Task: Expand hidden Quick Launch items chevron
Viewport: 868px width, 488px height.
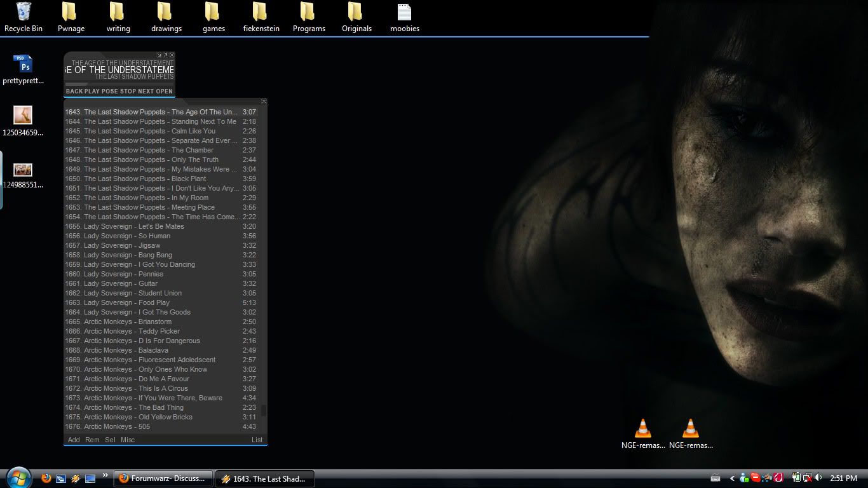Action: [105, 475]
